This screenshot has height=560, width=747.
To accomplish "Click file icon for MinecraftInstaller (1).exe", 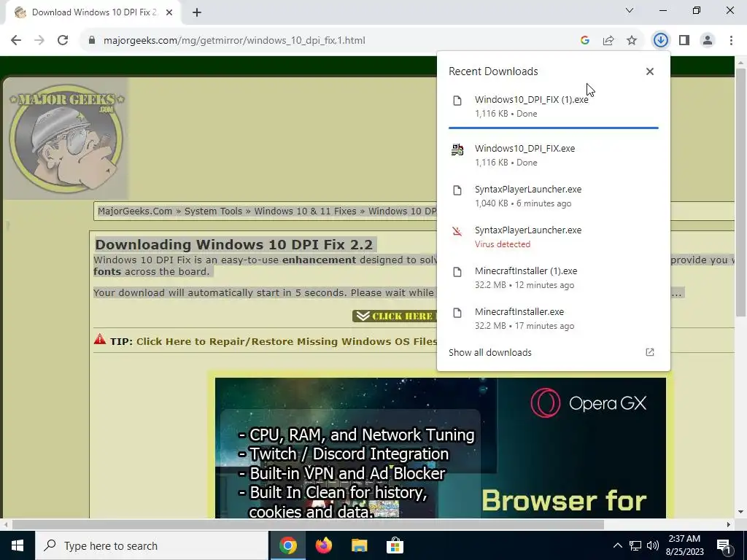I will coord(457,272).
